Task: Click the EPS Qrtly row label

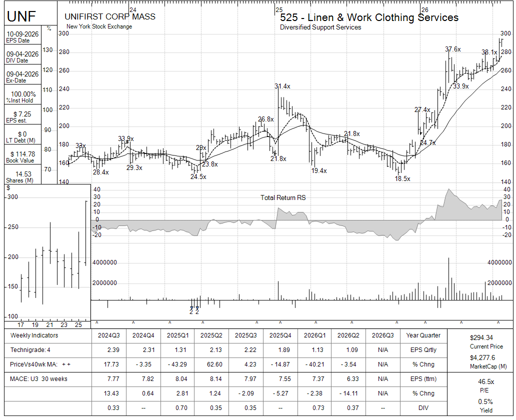Action: 423,350
